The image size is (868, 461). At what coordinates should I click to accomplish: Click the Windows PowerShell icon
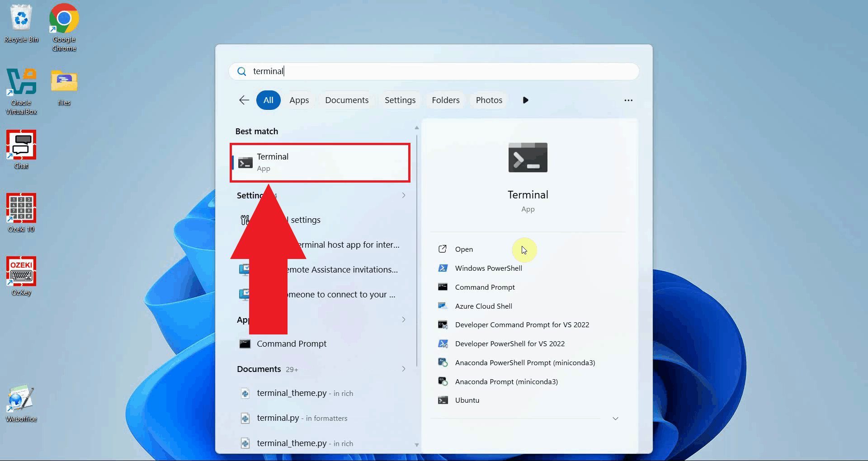[443, 268]
